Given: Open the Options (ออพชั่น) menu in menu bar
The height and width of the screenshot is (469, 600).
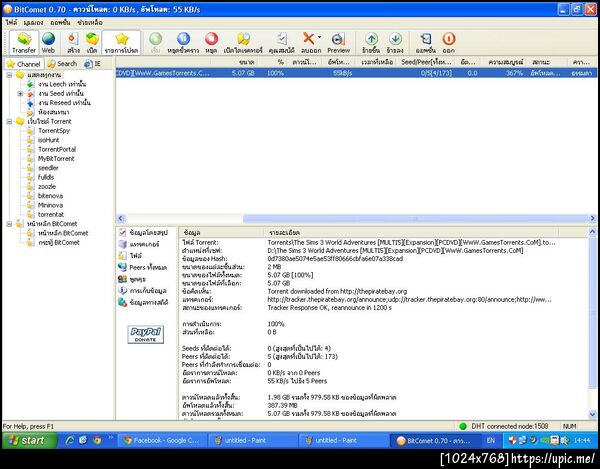Looking at the screenshot, I should pos(60,23).
